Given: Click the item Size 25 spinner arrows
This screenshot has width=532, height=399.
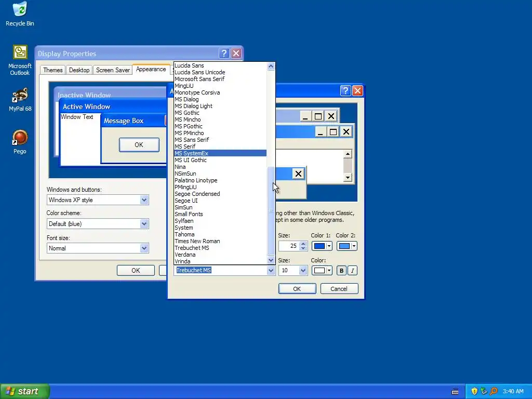Looking at the screenshot, I should [x=303, y=246].
